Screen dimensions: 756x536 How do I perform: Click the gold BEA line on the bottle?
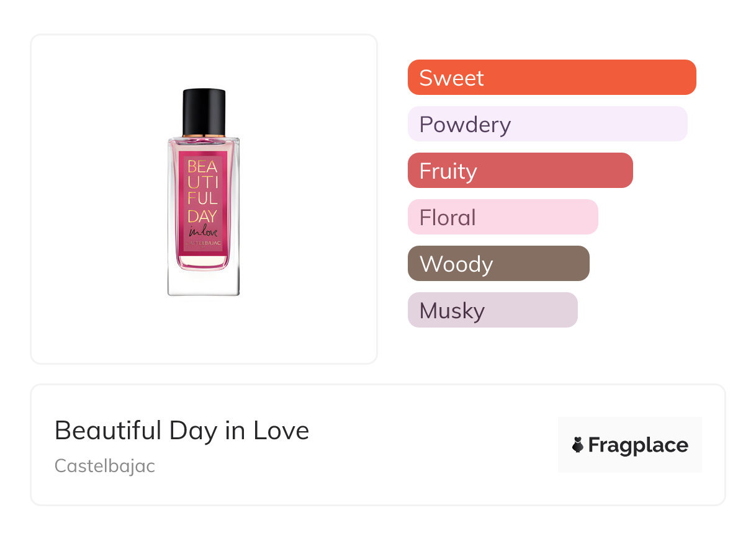click(202, 166)
